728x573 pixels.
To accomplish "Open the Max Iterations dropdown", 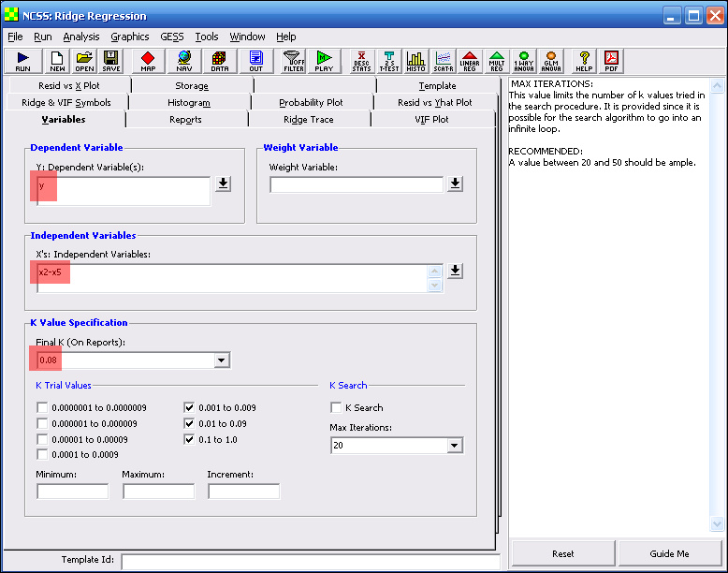I will 455,446.
